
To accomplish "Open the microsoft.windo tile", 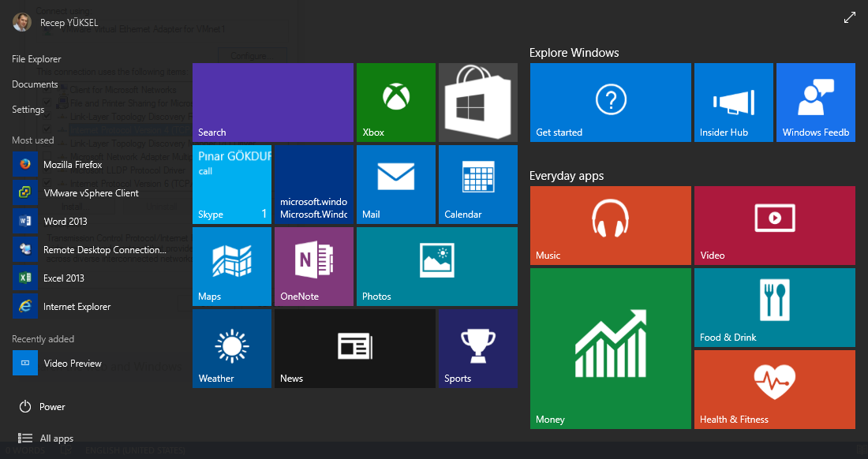I will pyautogui.click(x=314, y=185).
